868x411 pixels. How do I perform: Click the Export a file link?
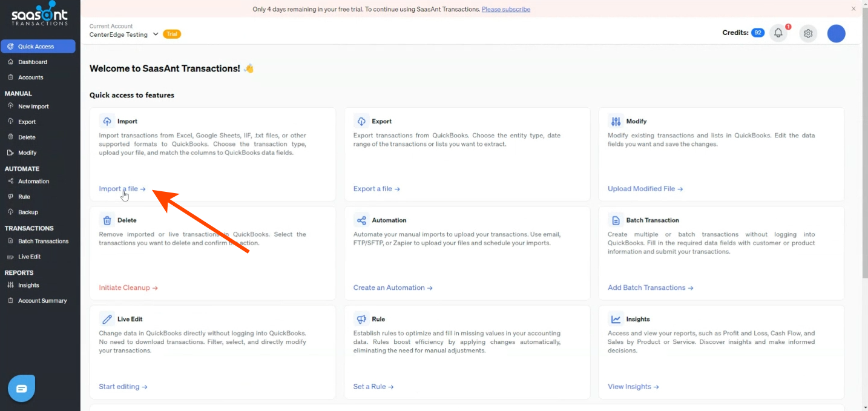(376, 189)
